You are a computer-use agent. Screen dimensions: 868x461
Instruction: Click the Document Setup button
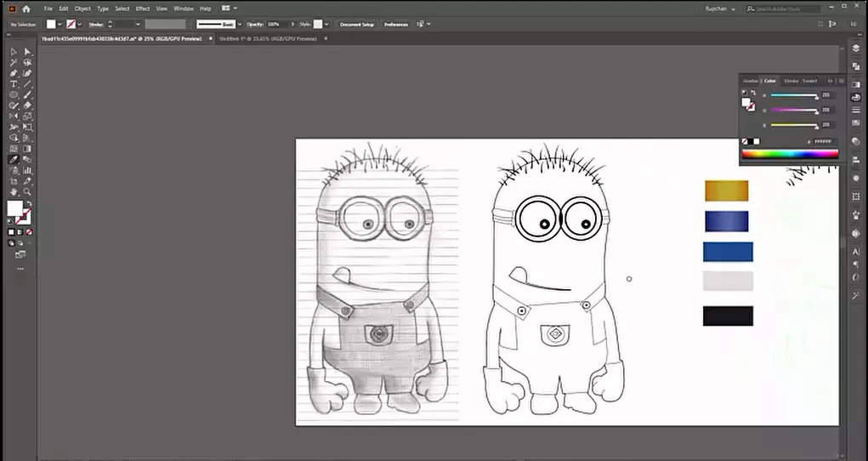(357, 25)
